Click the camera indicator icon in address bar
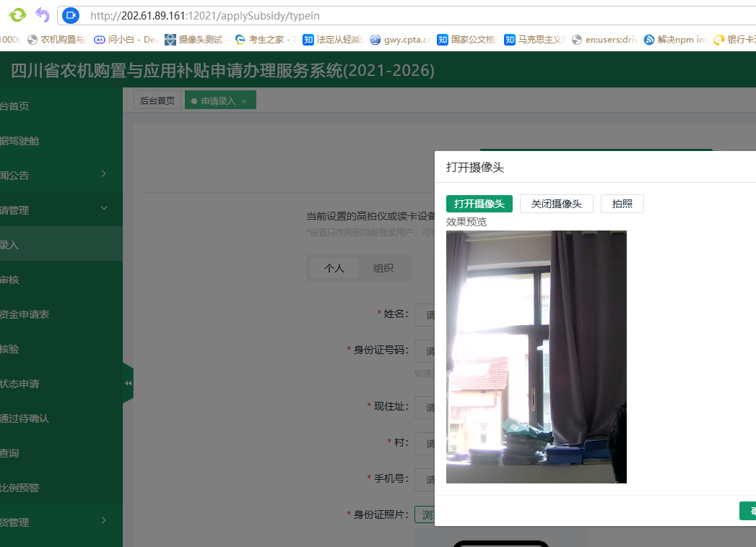The height and width of the screenshot is (547, 756). click(71, 15)
